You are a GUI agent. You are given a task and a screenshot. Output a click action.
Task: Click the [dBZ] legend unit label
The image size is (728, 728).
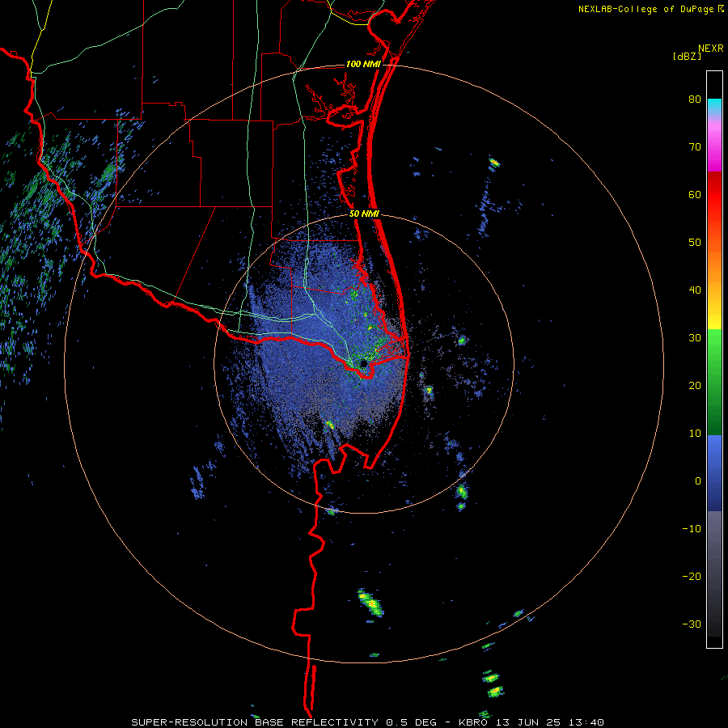click(687, 56)
